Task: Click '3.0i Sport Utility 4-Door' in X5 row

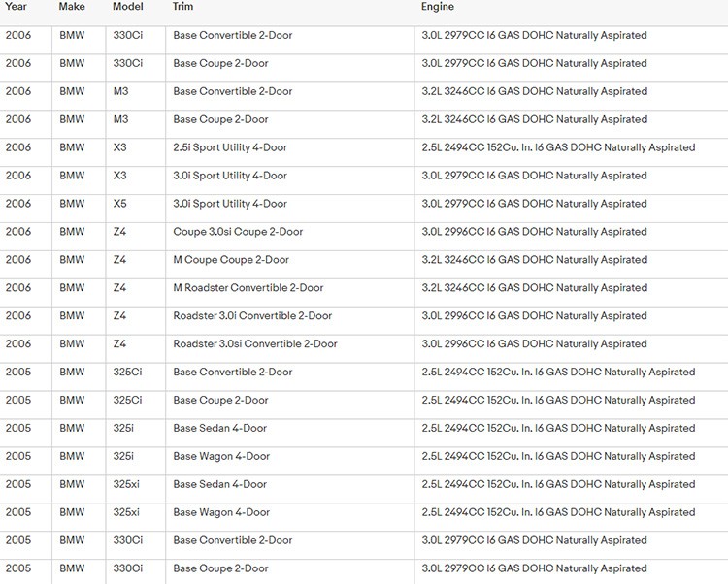Action: pyautogui.click(x=230, y=203)
